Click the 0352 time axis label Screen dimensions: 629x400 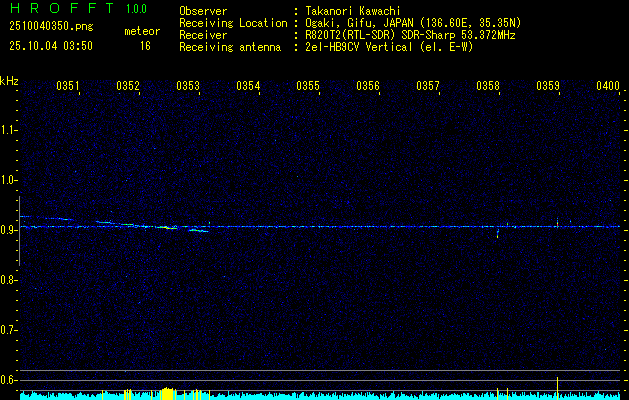point(128,86)
